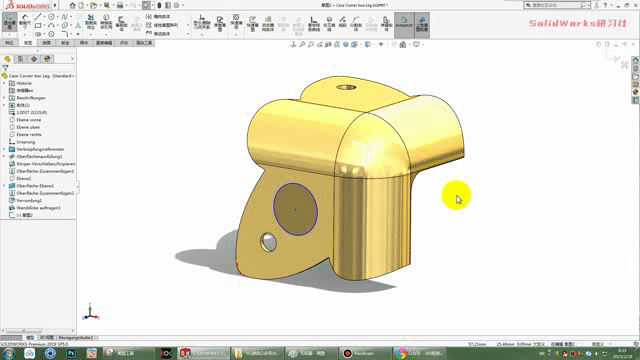
Task: Expand the Beschriftungen tree node
Action: [x=4, y=98]
